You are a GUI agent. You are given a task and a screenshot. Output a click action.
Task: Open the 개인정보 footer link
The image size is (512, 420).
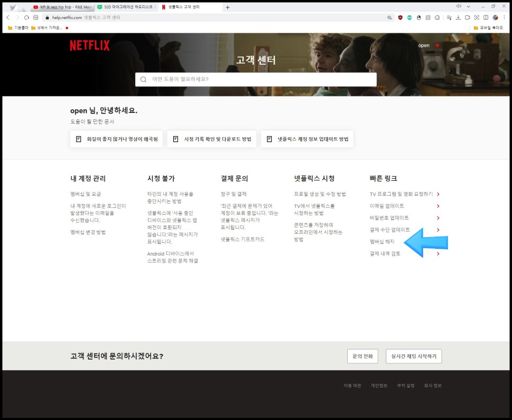click(379, 386)
